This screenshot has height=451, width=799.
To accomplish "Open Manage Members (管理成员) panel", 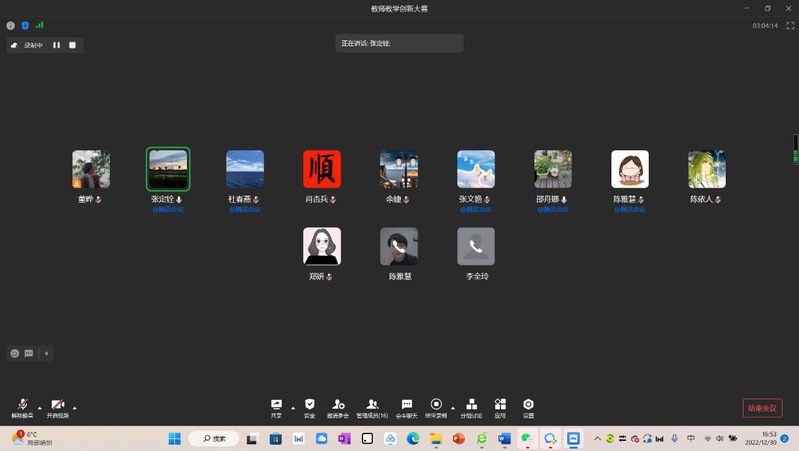I will tap(372, 406).
